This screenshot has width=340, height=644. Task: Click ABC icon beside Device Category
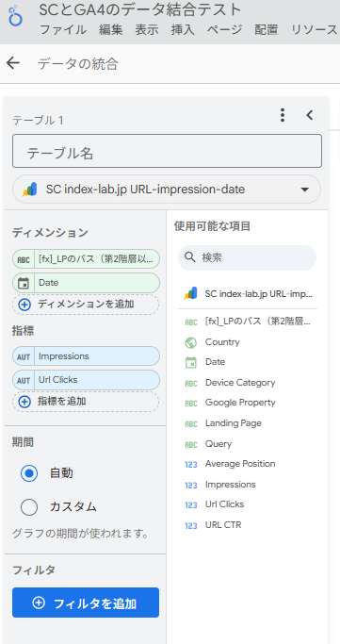(191, 384)
